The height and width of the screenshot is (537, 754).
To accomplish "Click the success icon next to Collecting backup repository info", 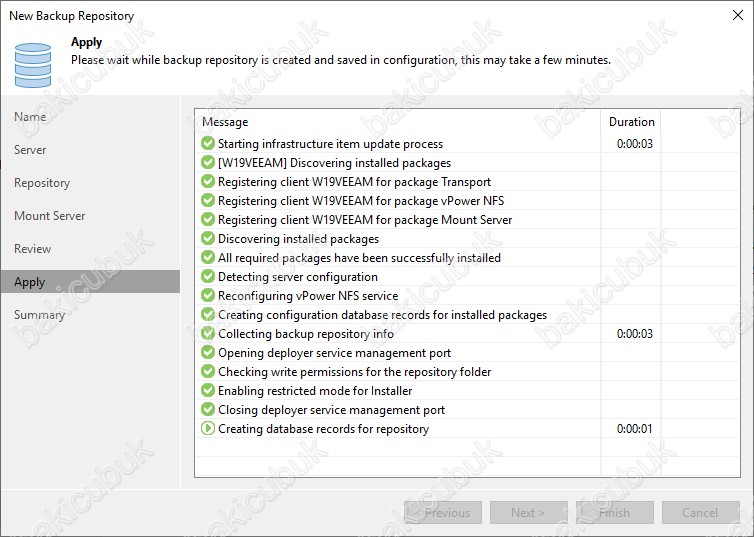I will click(x=208, y=333).
